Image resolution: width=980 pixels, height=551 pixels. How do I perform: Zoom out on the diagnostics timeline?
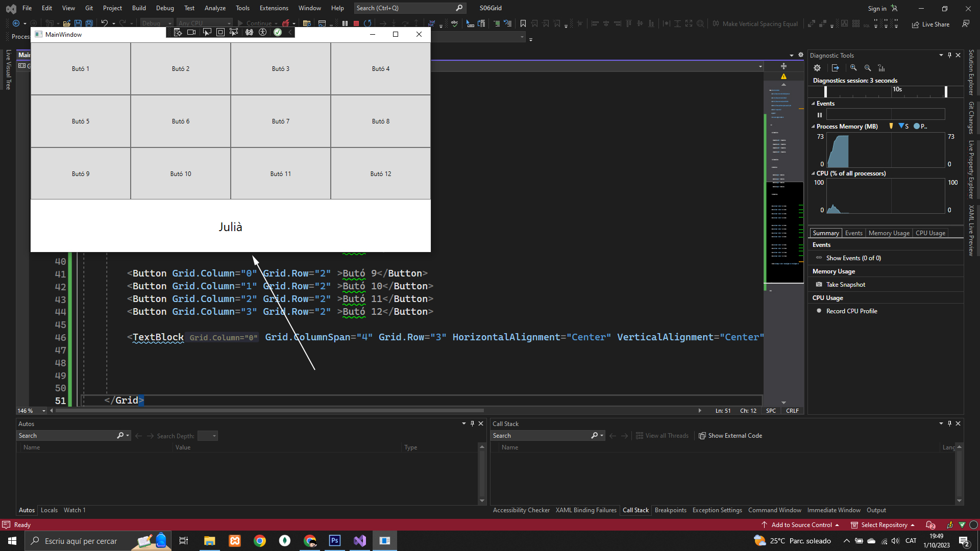pos(868,68)
